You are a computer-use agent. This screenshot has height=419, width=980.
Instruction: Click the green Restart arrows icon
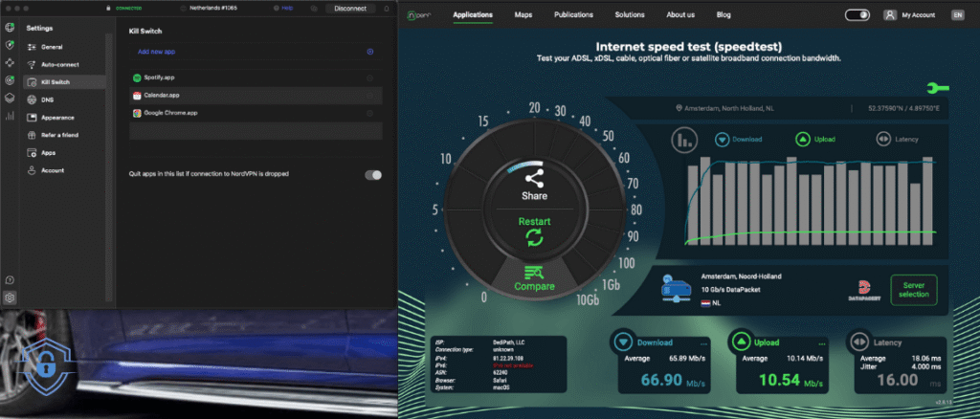[534, 237]
